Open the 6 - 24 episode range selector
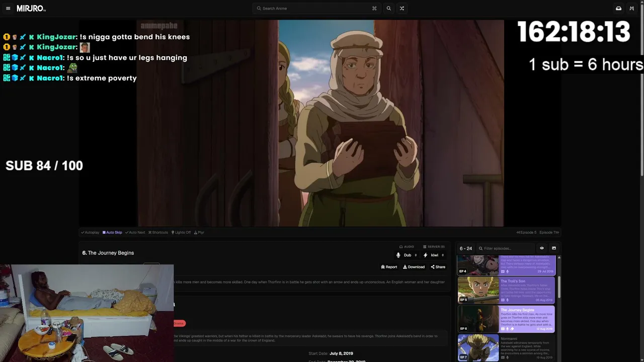 pos(466,248)
